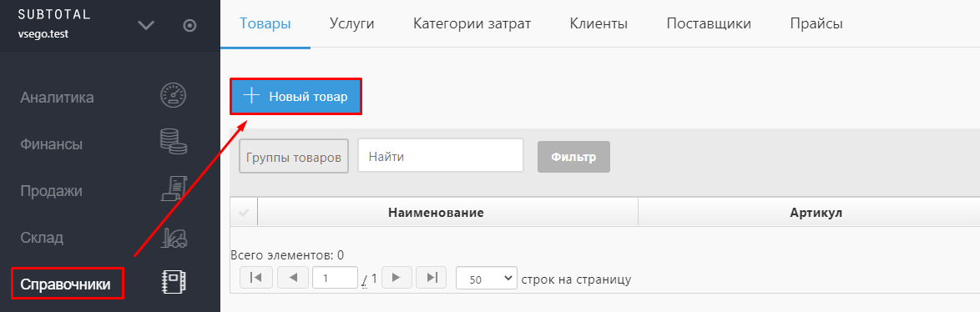
Task: Sort by the Артикул column header
Action: (x=816, y=213)
